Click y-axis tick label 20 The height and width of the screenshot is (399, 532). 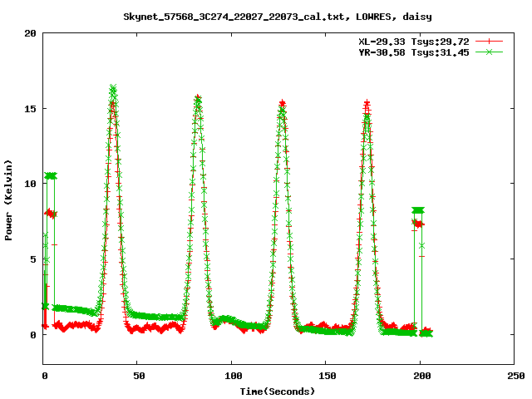pos(30,33)
